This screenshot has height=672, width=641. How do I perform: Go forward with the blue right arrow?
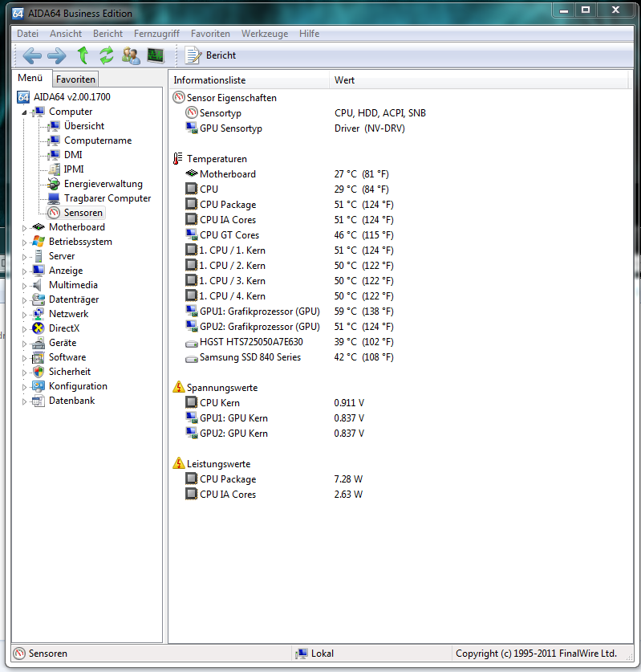(x=56, y=55)
